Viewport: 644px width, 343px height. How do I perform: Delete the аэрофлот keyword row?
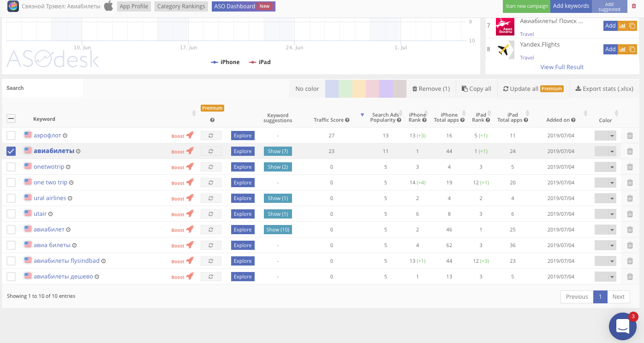(630, 136)
